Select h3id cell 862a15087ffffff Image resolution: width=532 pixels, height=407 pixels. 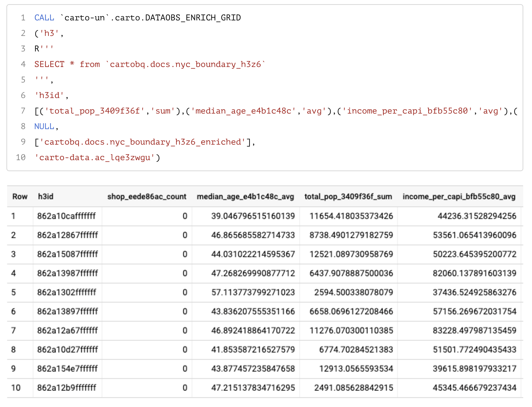click(67, 254)
